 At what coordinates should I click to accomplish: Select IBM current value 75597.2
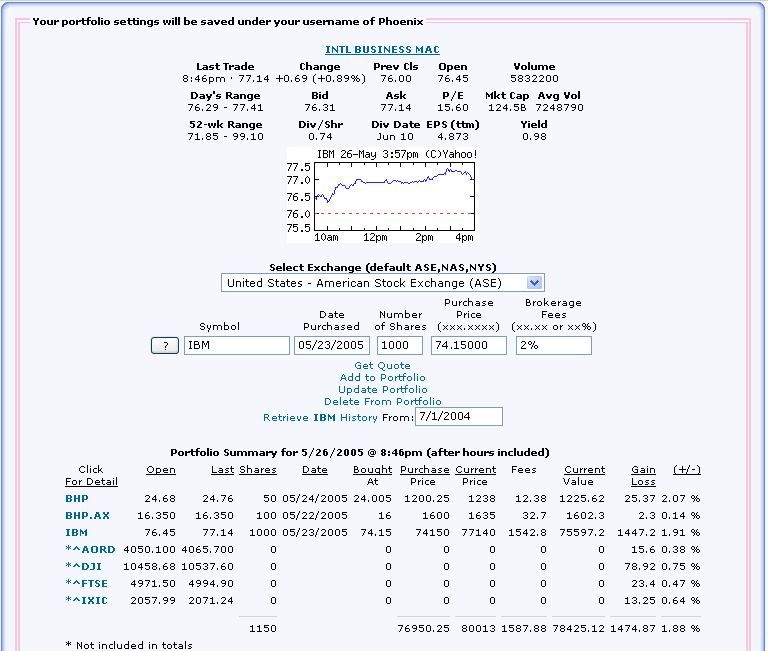pos(582,532)
